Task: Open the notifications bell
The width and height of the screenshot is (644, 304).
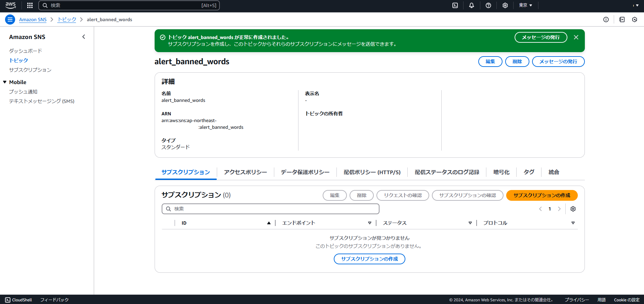Action: tap(472, 5)
